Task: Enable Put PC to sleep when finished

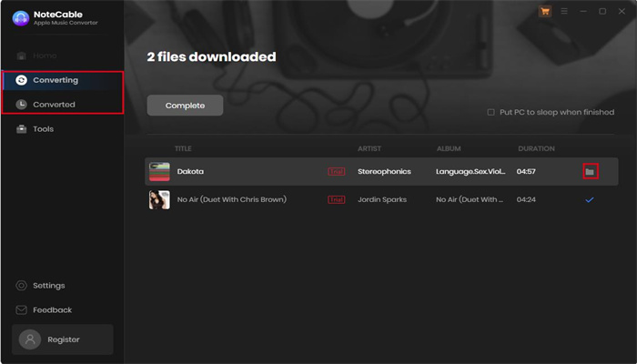Action: coord(490,112)
